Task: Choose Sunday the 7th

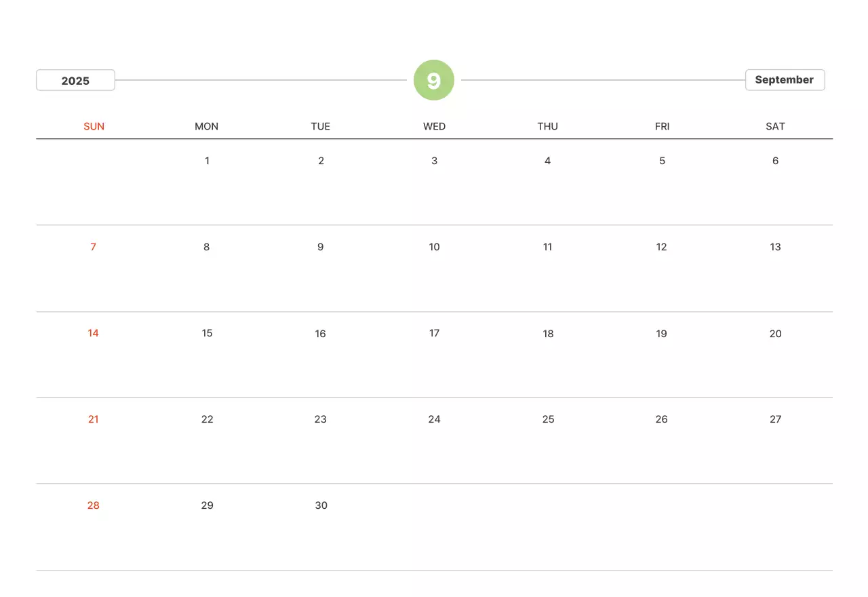Action: click(94, 247)
